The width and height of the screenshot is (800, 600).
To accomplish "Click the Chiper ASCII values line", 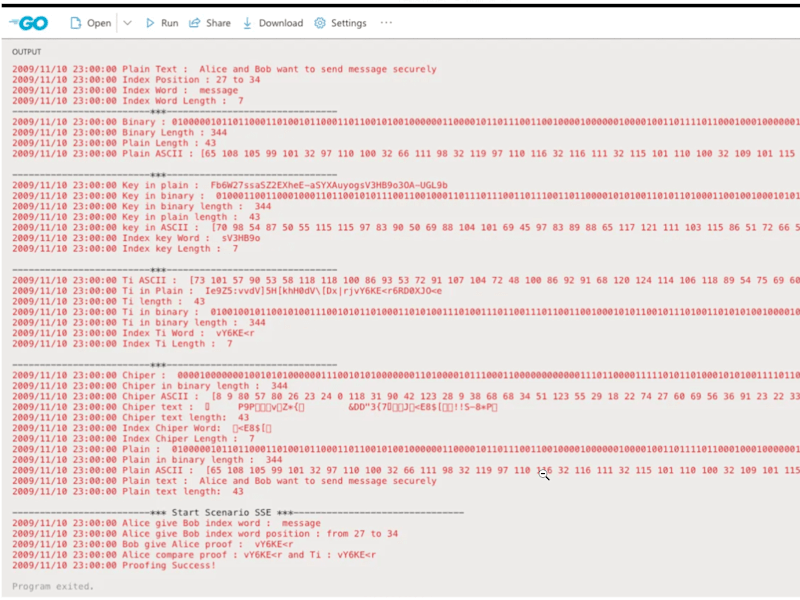I will [x=406, y=396].
